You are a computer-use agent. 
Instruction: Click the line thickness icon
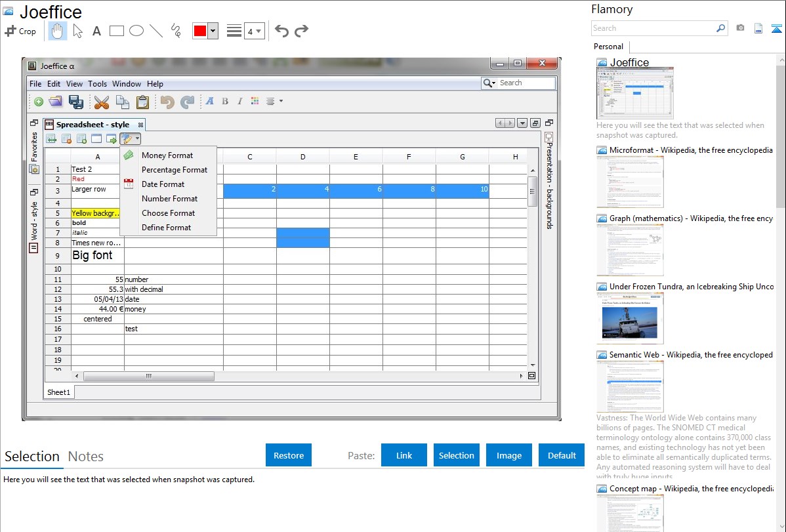tap(234, 31)
